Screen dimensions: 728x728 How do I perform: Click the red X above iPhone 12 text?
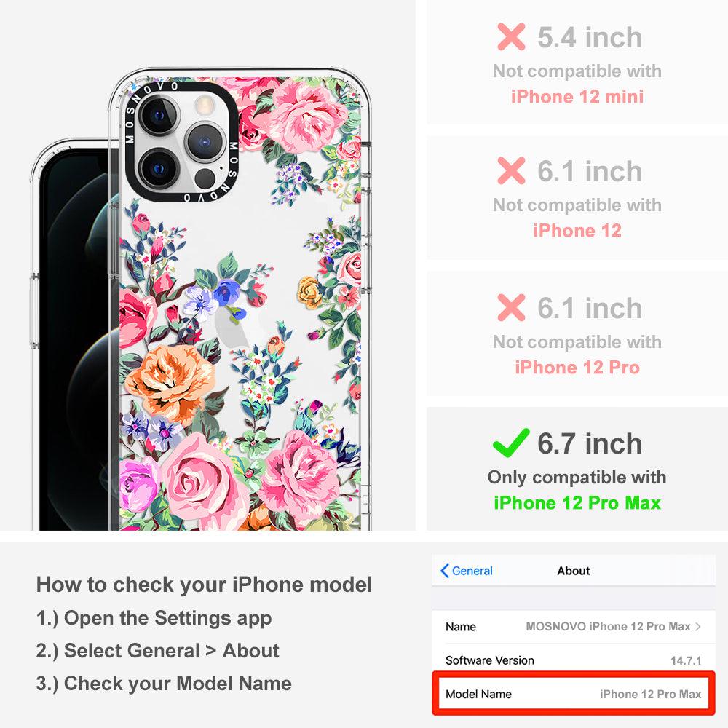pos(511,171)
